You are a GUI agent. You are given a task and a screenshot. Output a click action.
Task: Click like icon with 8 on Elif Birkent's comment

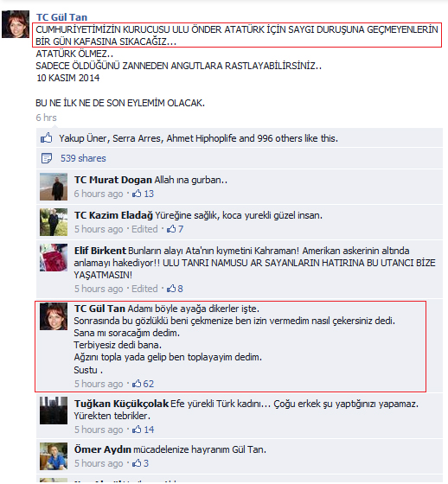[x=171, y=289]
